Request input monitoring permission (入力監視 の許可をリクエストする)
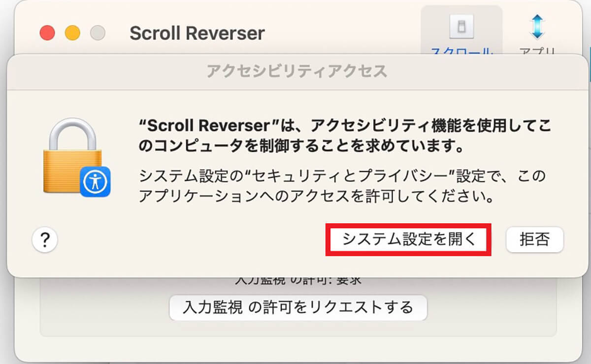Image resolution: width=591 pixels, height=364 pixels. [298, 307]
